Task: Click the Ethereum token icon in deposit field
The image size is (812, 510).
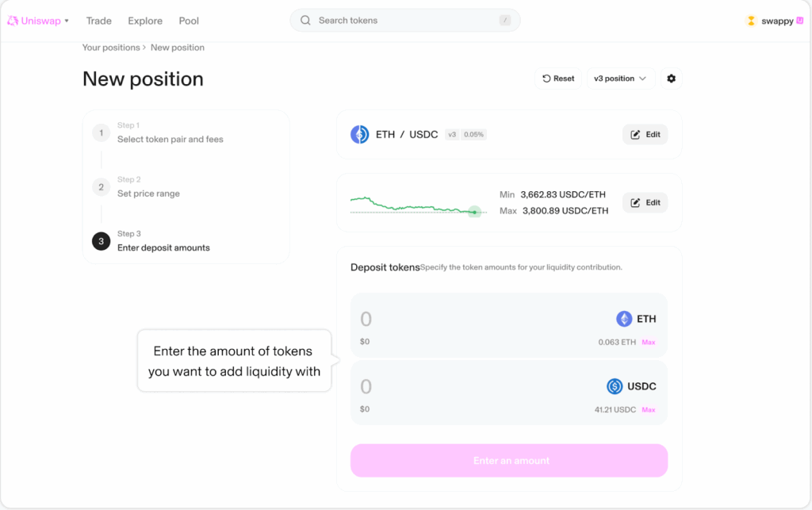Action: 624,319
